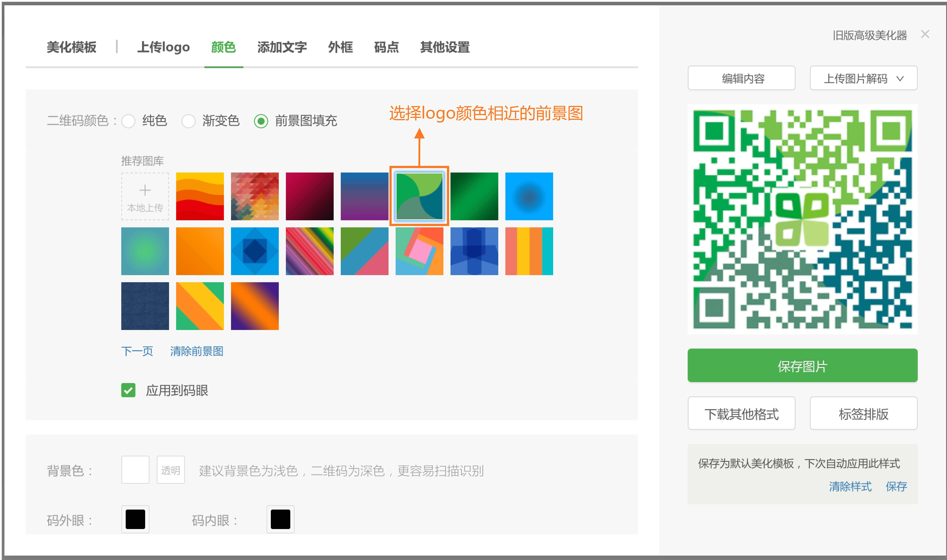The image size is (947, 560).
Task: Open the black 码内眼 color swatch
Action: click(280, 519)
